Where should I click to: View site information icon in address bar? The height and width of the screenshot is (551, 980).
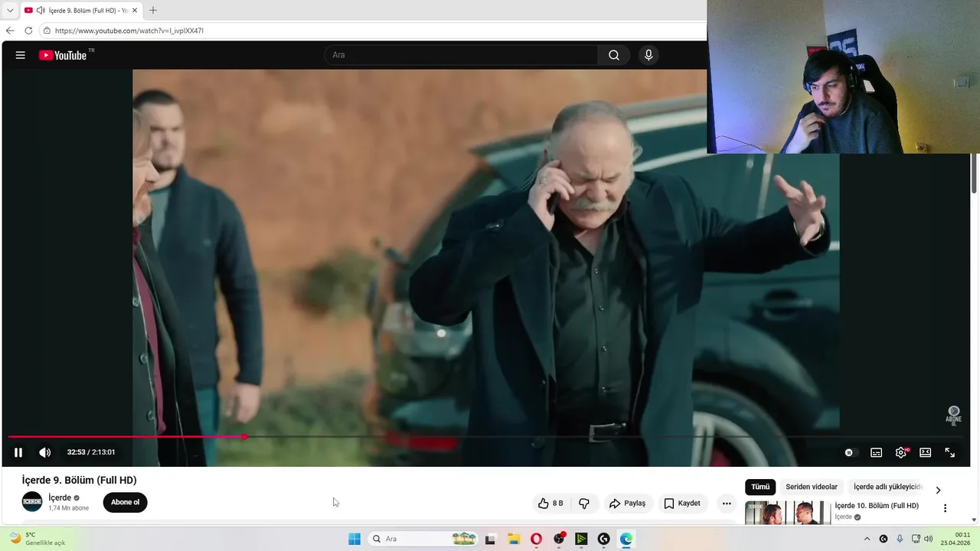pos(47,31)
